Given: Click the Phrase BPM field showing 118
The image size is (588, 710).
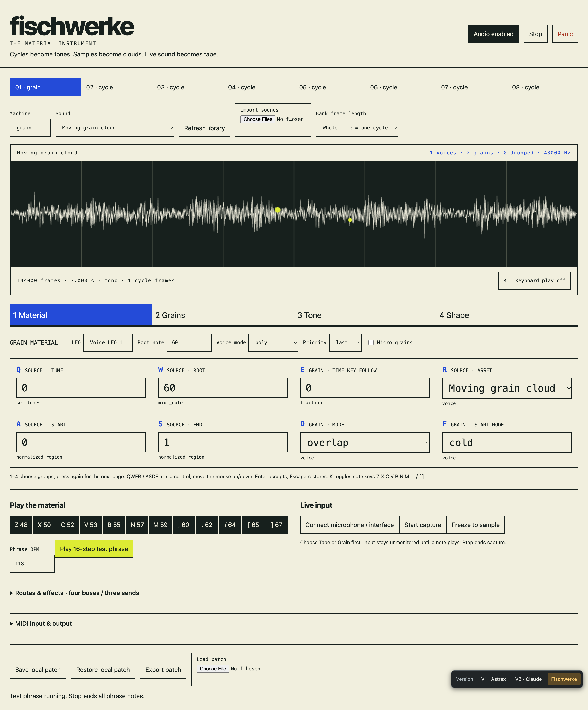Looking at the screenshot, I should pyautogui.click(x=32, y=564).
